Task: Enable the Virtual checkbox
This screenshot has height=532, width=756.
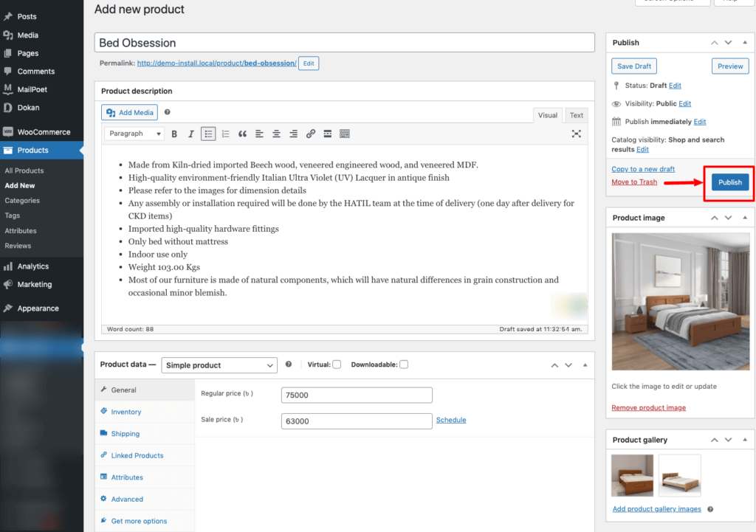Action: pos(337,365)
